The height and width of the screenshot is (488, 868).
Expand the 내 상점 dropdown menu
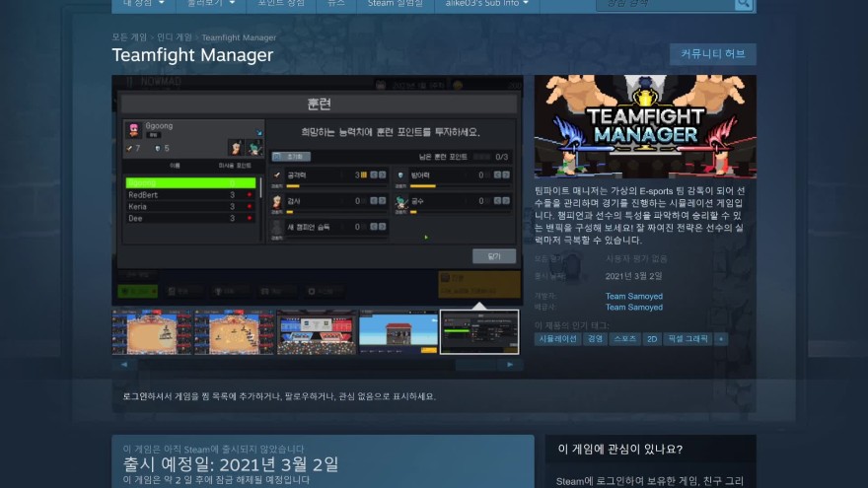pyautogui.click(x=143, y=4)
